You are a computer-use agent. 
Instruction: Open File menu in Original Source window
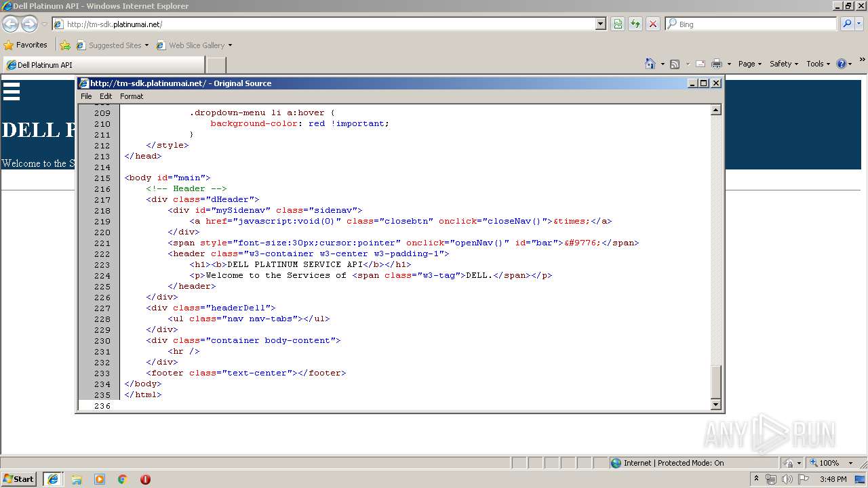pyautogui.click(x=86, y=96)
